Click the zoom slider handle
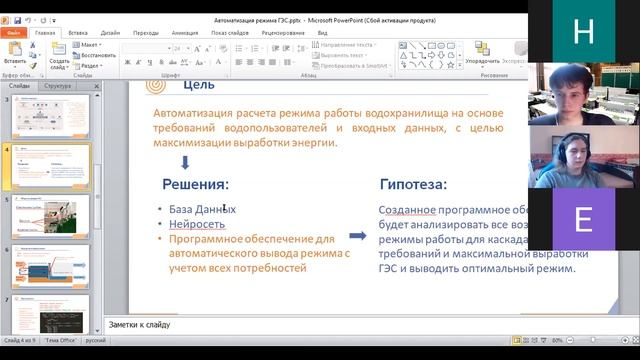Image resolution: width=640 pixels, height=360 pixels. click(593, 340)
